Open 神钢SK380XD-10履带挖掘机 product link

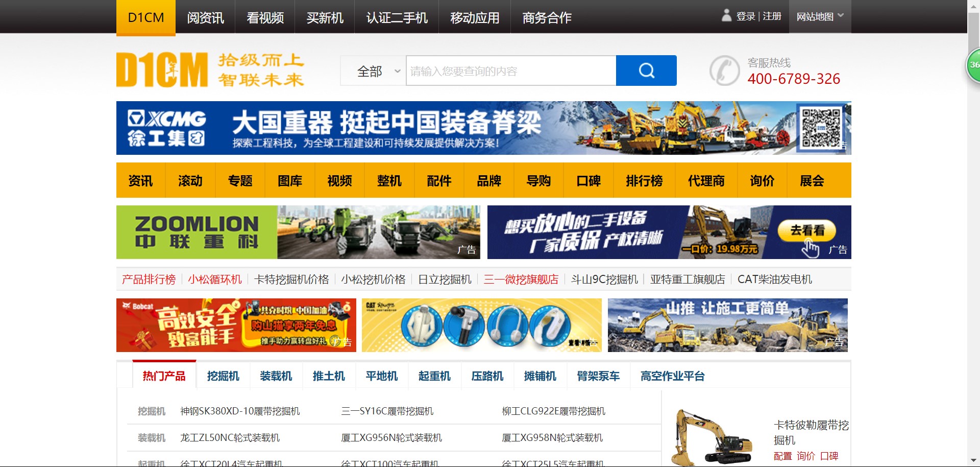(x=240, y=411)
